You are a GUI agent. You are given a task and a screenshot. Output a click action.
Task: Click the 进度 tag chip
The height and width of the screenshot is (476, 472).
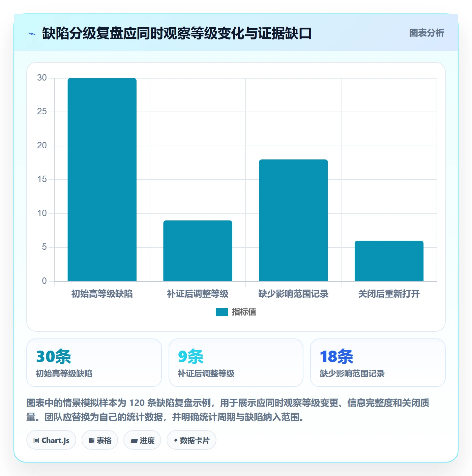[x=142, y=440]
